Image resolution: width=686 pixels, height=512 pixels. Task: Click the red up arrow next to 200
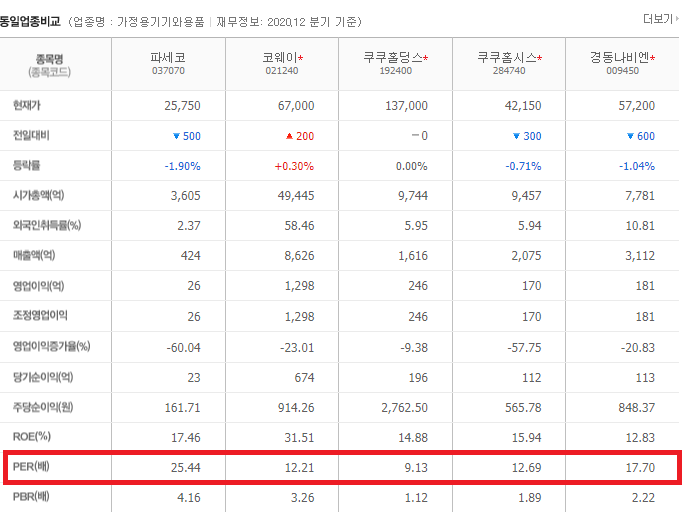click(289, 136)
